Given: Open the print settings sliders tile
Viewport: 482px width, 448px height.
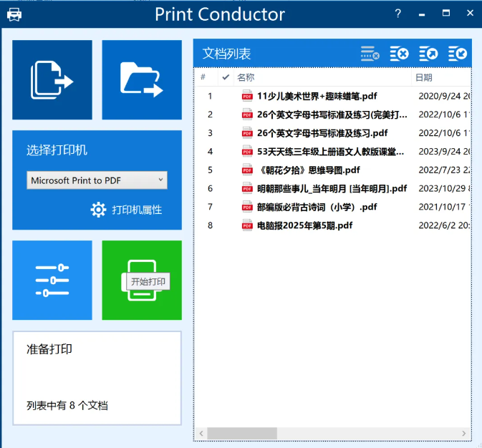Looking at the screenshot, I should [52, 281].
